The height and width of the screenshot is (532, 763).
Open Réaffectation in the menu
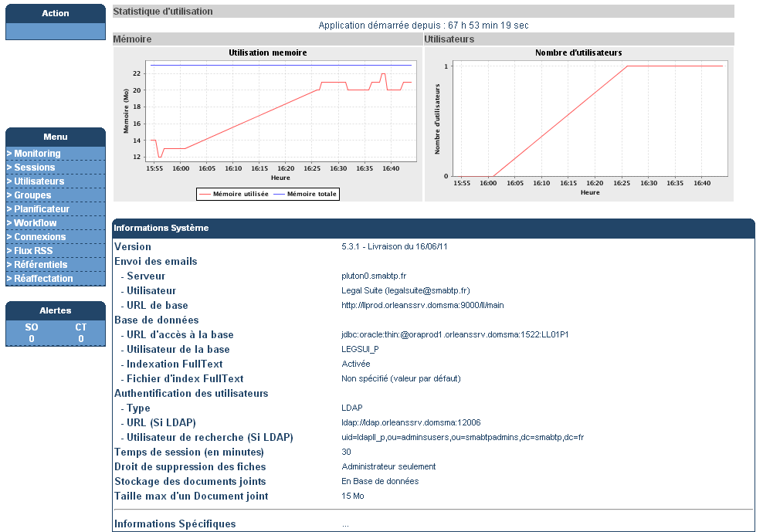[x=56, y=279]
